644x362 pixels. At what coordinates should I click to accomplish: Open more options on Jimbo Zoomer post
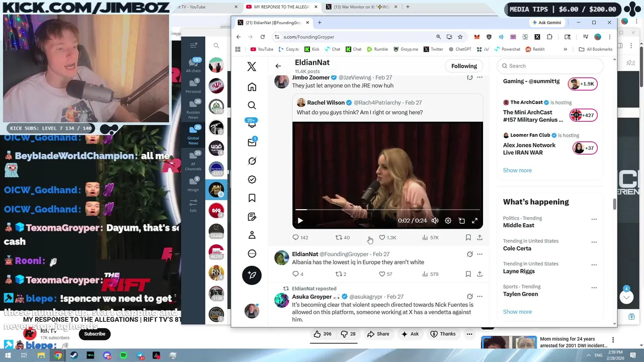479,77
